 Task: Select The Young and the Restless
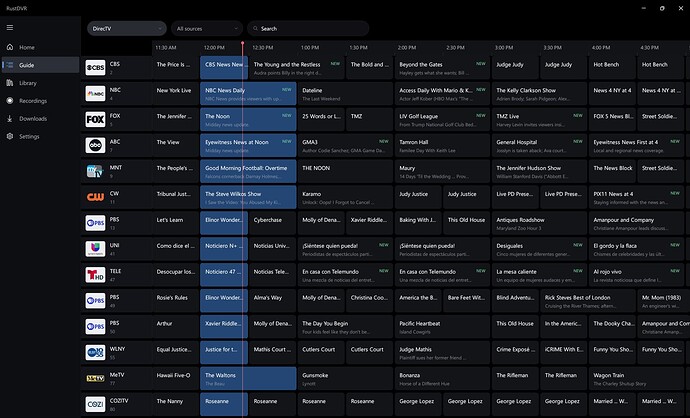point(297,67)
